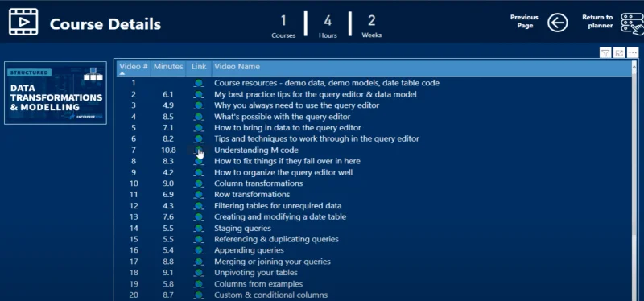Image resolution: width=644 pixels, height=301 pixels.
Task: Click 'Custom & conditional columns' video name
Action: [x=270, y=295]
